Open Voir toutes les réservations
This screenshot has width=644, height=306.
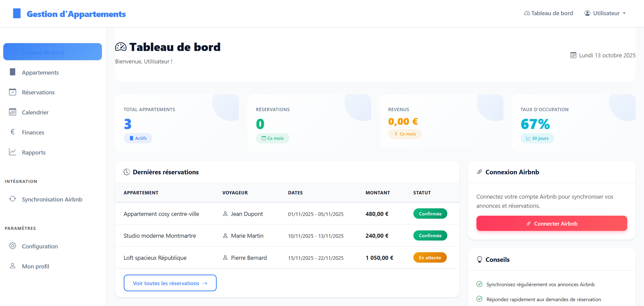[x=170, y=283]
